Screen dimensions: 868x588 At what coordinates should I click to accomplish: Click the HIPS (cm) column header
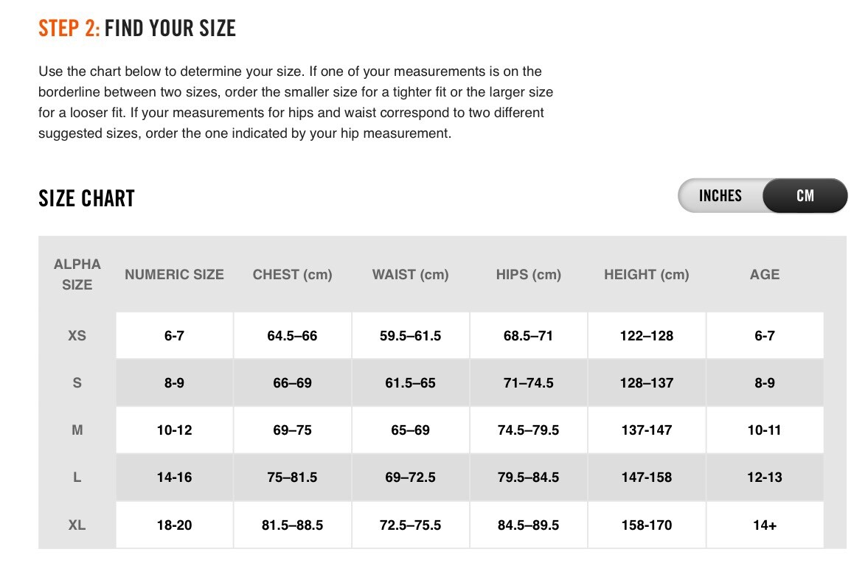528,274
